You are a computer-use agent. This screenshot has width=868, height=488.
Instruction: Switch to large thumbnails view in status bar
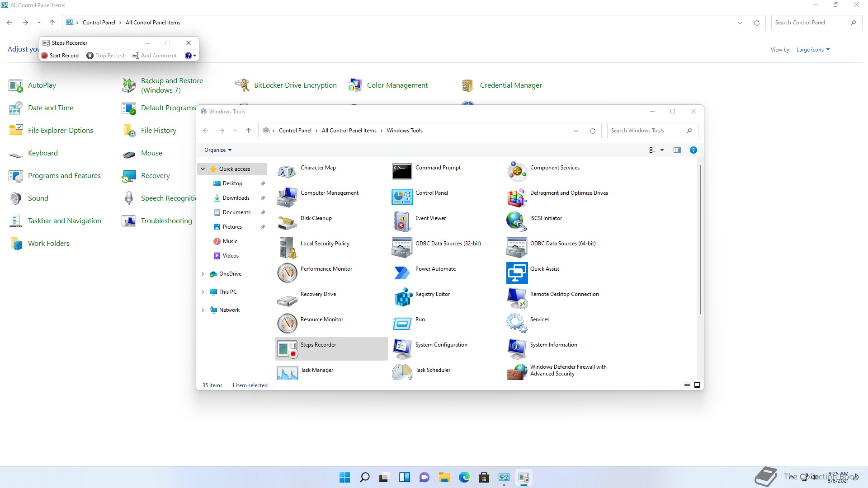[x=697, y=385]
